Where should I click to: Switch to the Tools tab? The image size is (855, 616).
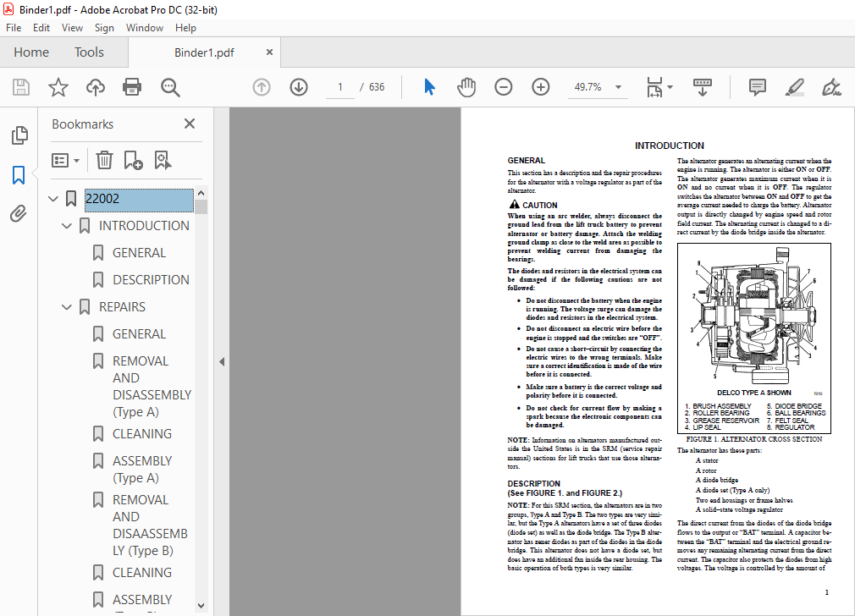pyautogui.click(x=89, y=52)
